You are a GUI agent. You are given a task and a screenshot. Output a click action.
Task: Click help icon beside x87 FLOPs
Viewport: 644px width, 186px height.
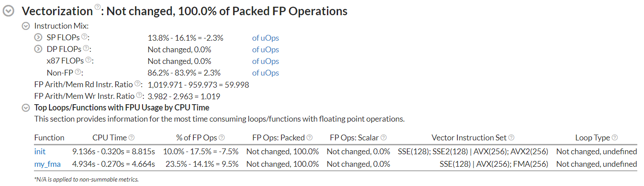tap(89, 60)
